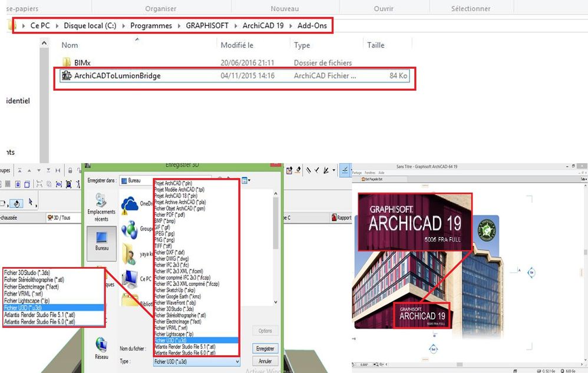
Task: Open the Groupe résidentiel network item
Action: tap(130, 230)
